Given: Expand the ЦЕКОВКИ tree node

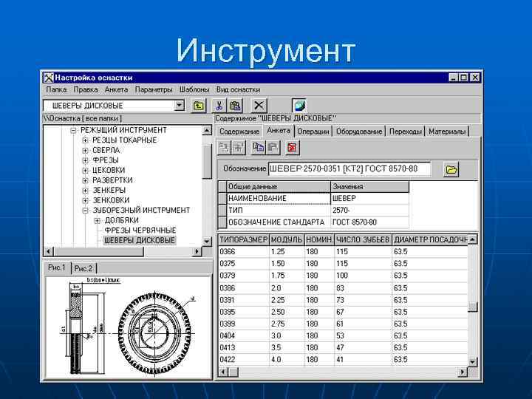Looking at the screenshot, I should point(85,171).
